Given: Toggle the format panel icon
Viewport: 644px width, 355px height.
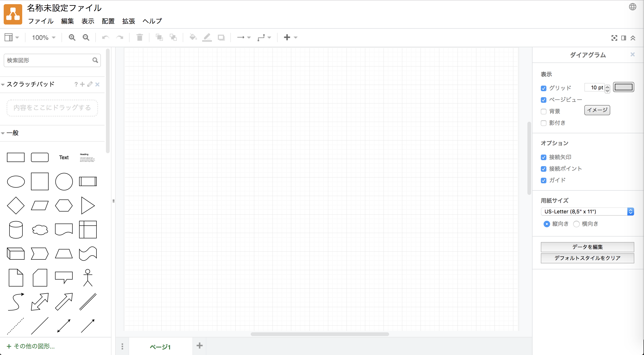Looking at the screenshot, I should (x=623, y=38).
